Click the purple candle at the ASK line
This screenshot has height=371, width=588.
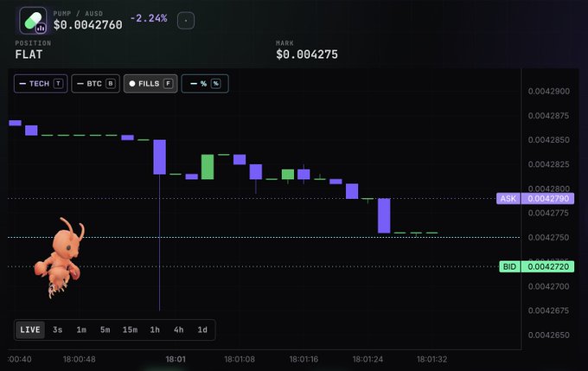[384, 215]
